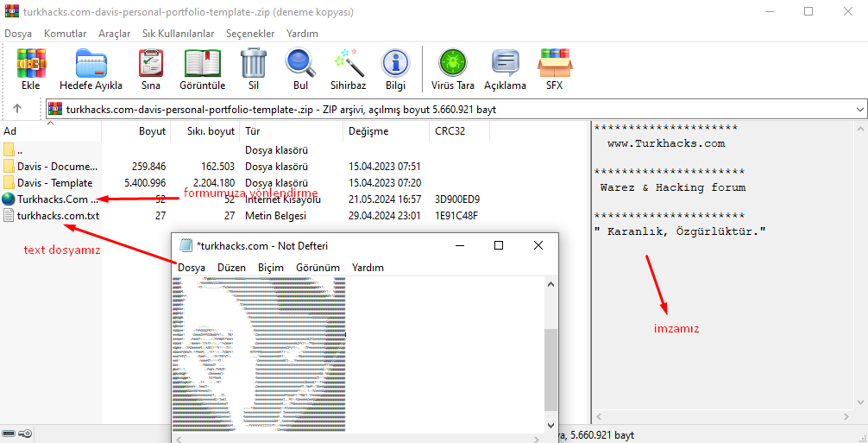
Task: Sort by the Tür column header
Action: [291, 131]
